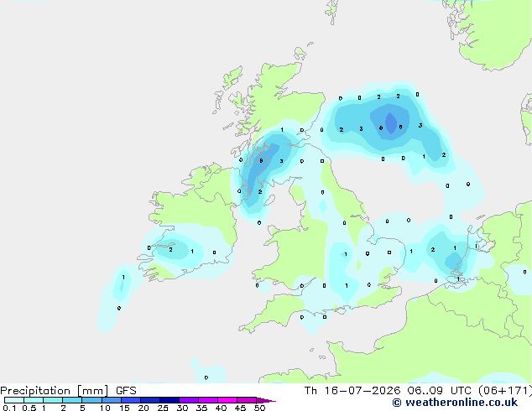
Task: Pick the 35–40 mm legend swatch
Action: (x=208, y=400)
